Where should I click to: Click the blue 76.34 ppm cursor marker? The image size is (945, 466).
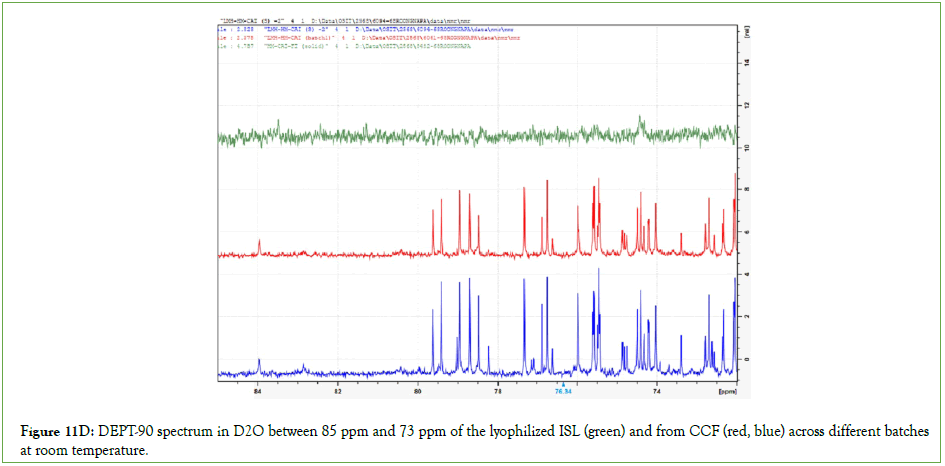coord(562,388)
